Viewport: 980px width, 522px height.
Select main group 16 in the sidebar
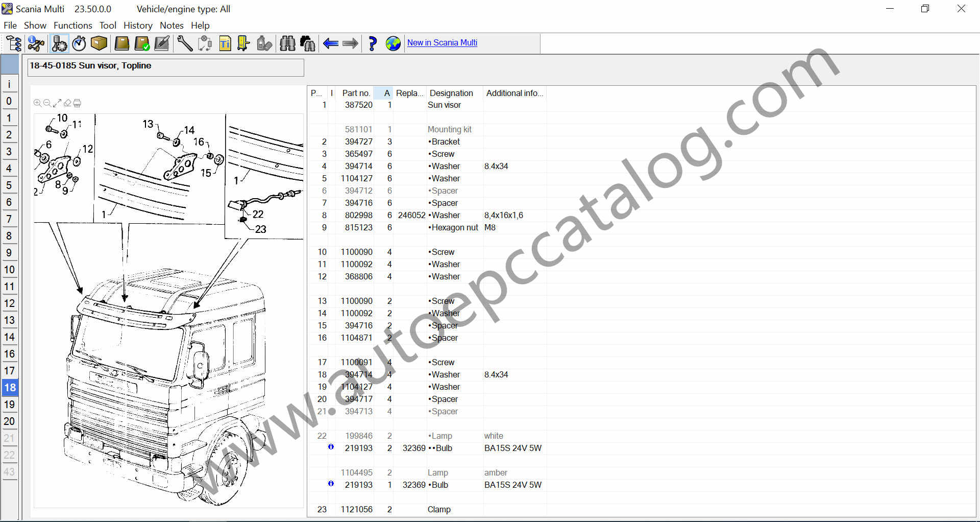9,354
